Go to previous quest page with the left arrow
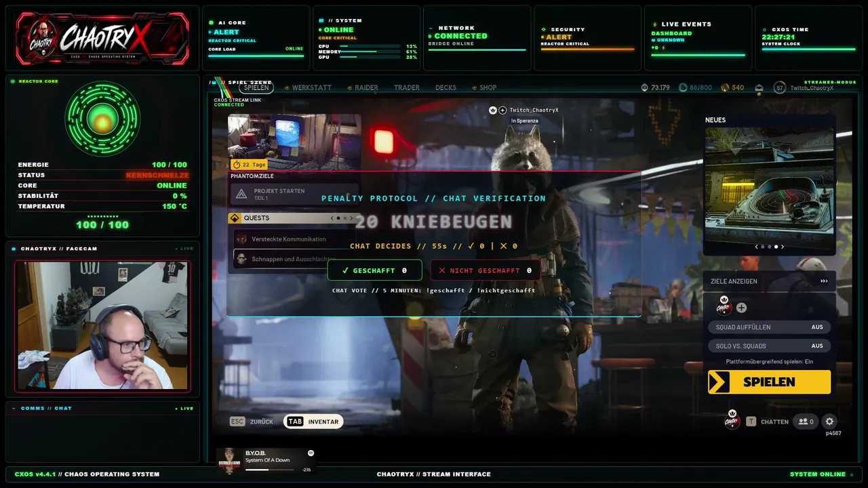This screenshot has width=868, height=488. click(332, 218)
